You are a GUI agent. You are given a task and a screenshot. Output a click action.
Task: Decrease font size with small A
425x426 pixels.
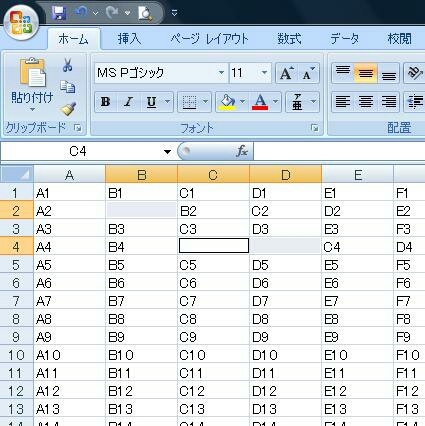(x=308, y=73)
